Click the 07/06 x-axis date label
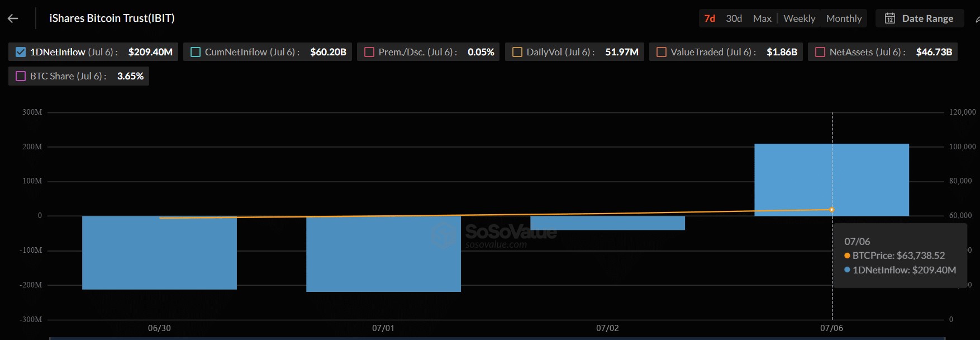 pyautogui.click(x=831, y=328)
